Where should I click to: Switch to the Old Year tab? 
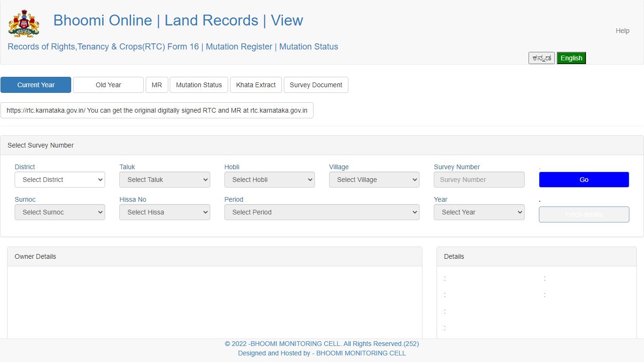coord(108,85)
